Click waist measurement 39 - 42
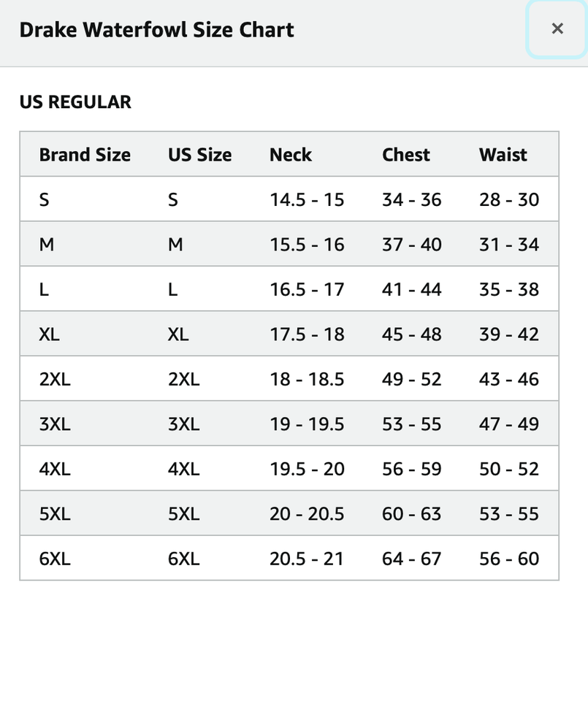 508,334
